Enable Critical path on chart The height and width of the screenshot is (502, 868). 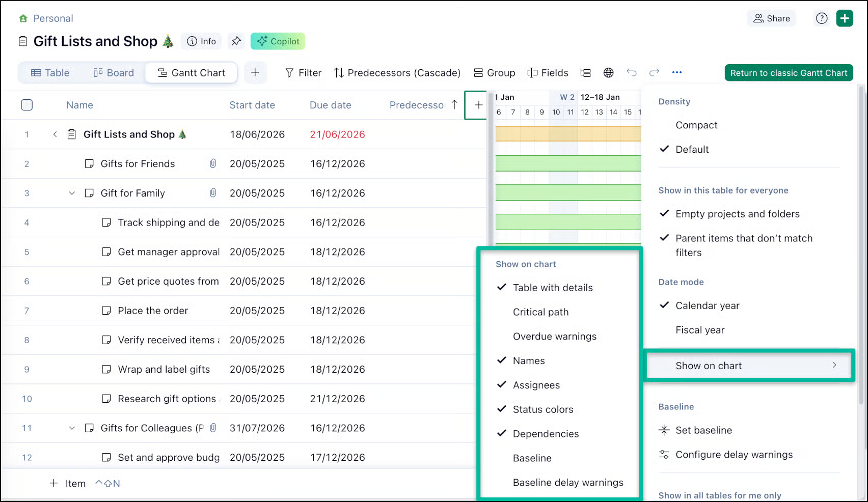[x=540, y=312]
